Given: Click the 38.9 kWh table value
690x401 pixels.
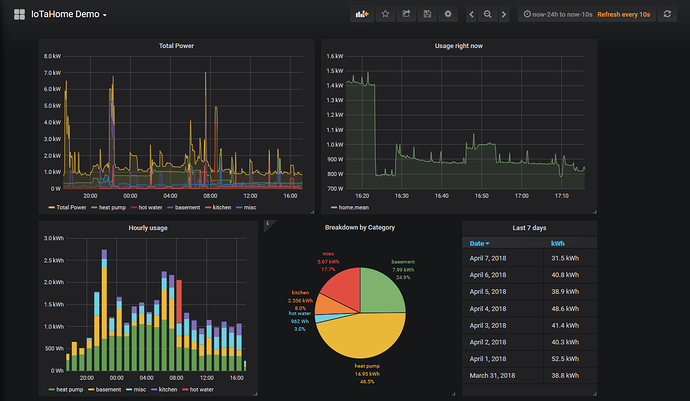Looking at the screenshot, I should tap(565, 292).
